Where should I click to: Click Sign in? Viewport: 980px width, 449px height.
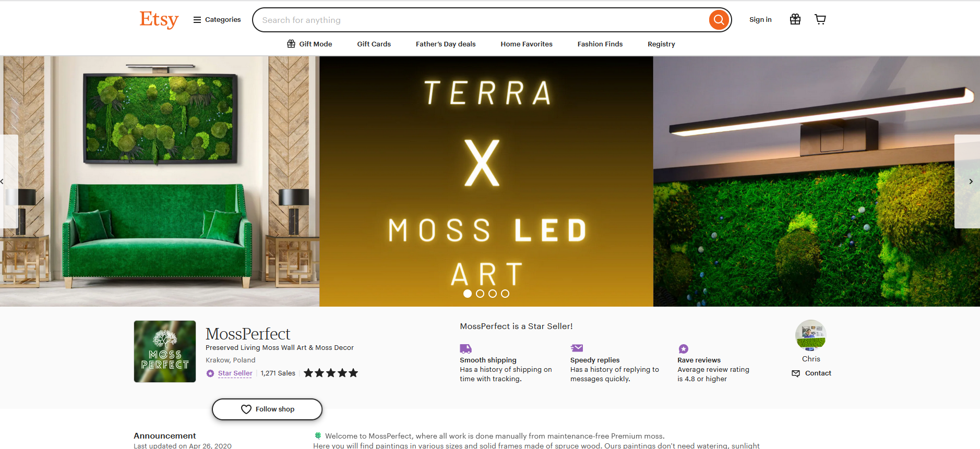tap(760, 20)
